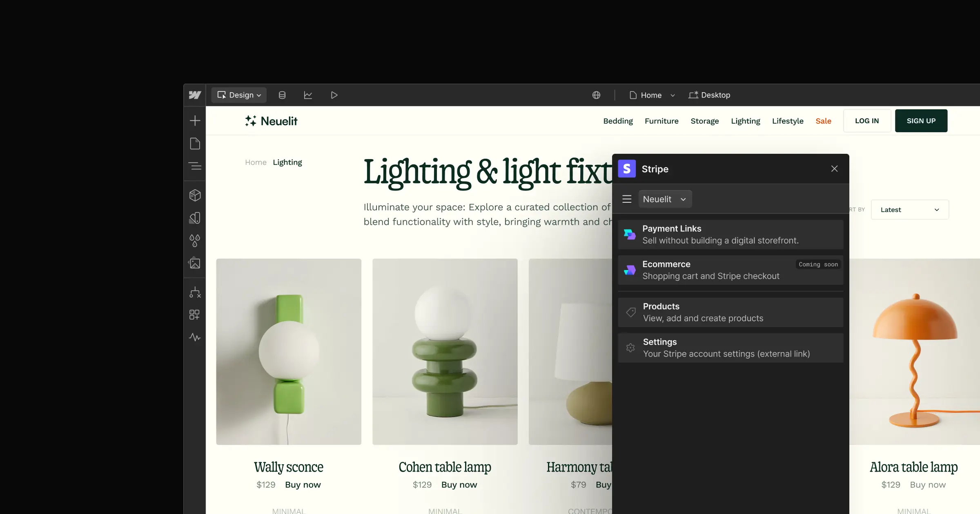Open the Add elements panel plus icon

195,121
